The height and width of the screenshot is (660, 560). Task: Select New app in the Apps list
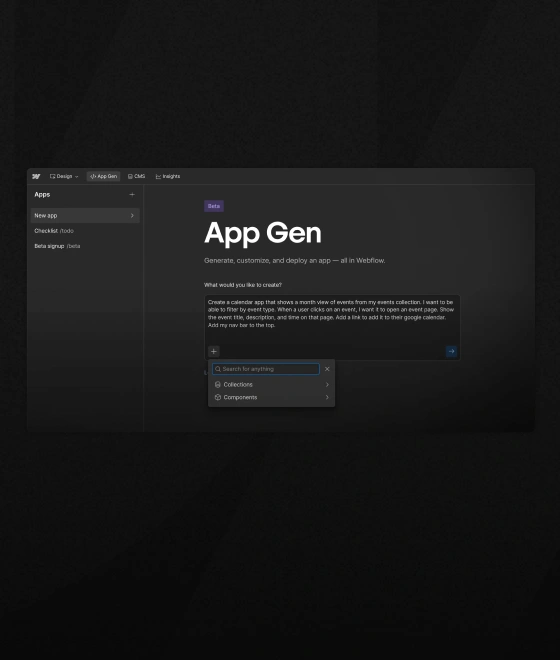click(x=85, y=216)
